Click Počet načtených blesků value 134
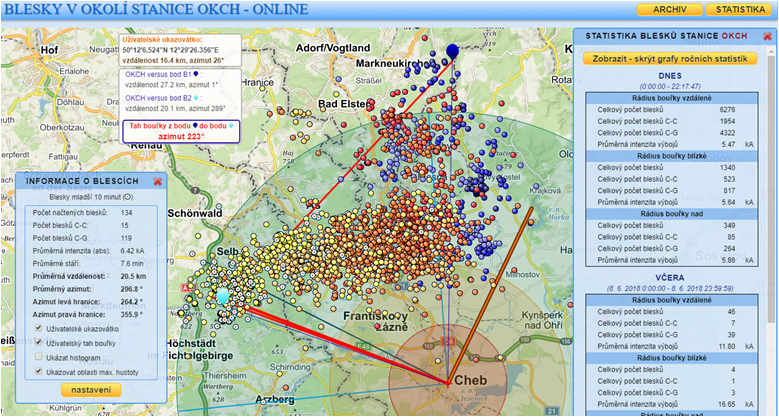The width and height of the screenshot is (779, 417). click(x=127, y=213)
